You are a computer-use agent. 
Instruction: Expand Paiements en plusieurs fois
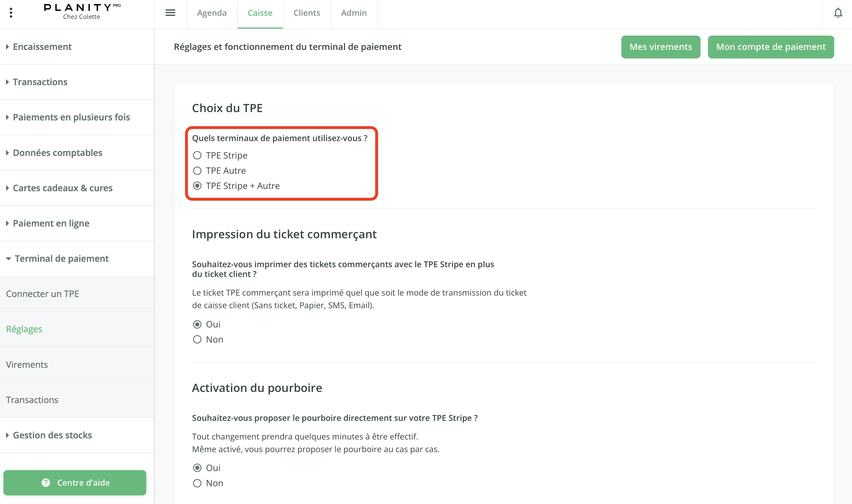71,117
